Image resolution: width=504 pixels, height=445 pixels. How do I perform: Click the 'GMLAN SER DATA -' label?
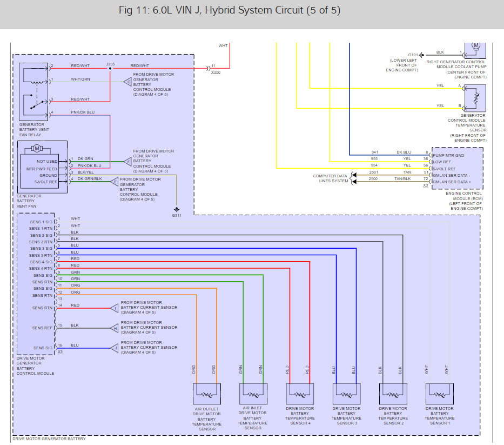pyautogui.click(x=451, y=175)
